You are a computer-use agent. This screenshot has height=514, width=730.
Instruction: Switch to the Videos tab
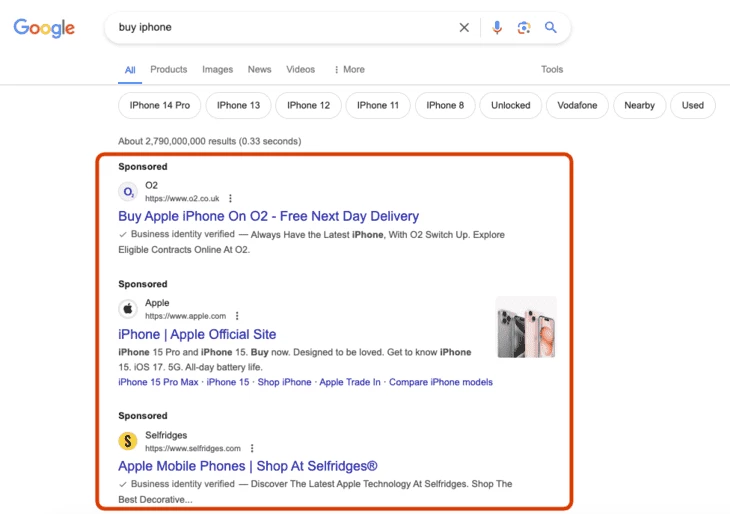(x=300, y=69)
